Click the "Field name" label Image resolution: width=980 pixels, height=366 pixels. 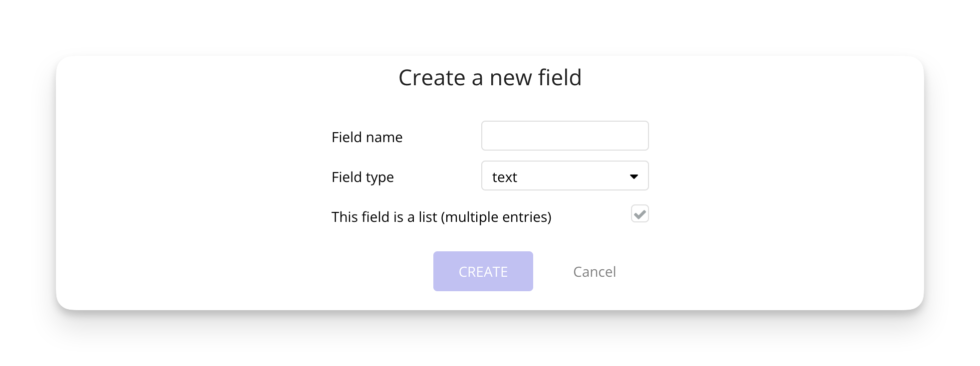(367, 137)
